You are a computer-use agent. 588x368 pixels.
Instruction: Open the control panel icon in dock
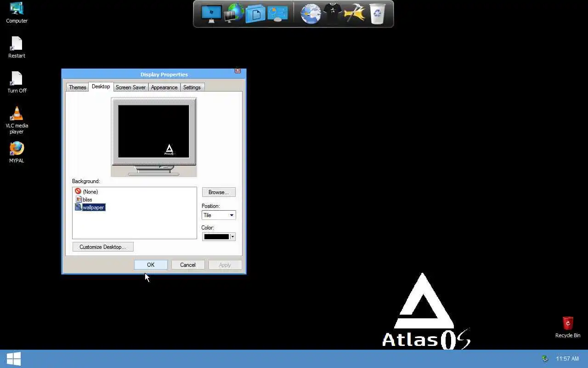tap(277, 14)
